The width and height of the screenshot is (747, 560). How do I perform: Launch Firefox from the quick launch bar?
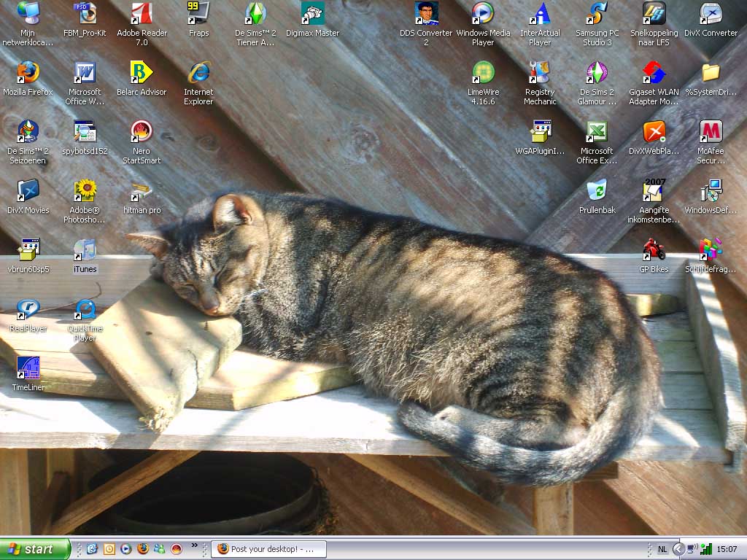142,549
